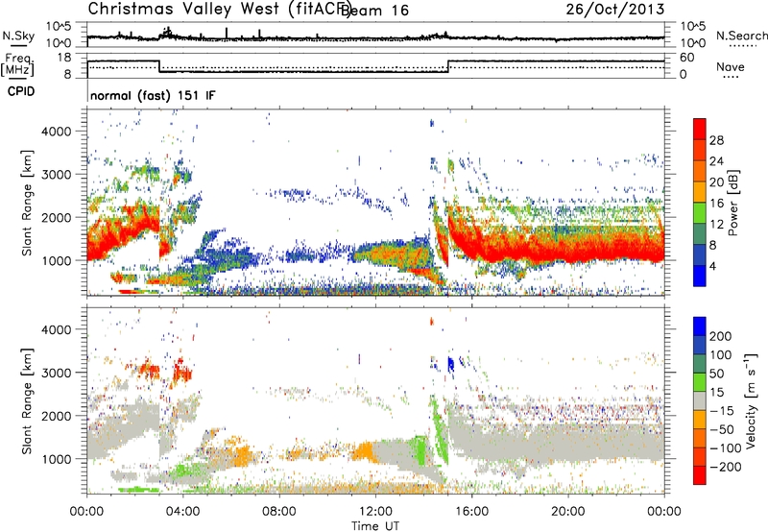The image size is (768, 532).
Task: Click the '28' tick on the power colorbar
Action: click(x=716, y=140)
